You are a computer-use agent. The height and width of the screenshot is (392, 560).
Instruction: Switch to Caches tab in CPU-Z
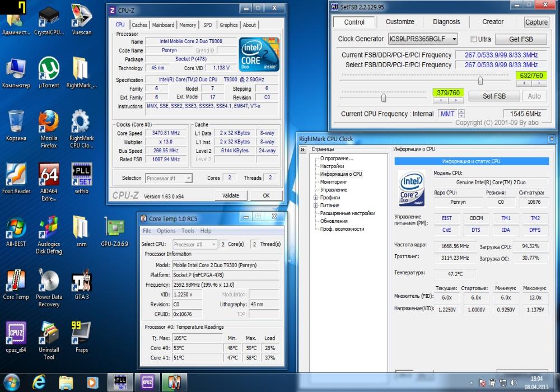(139, 25)
